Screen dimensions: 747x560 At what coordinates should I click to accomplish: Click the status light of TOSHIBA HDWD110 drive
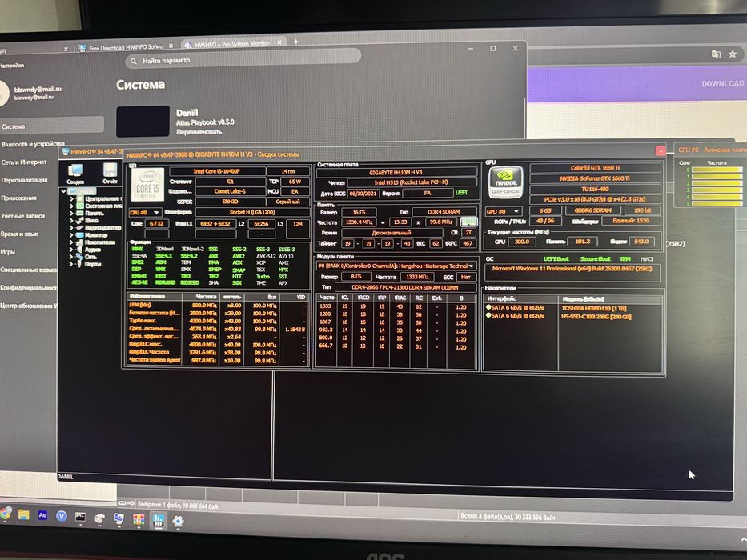[x=488, y=308]
